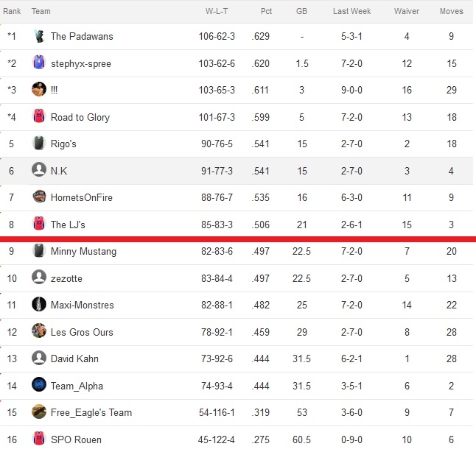The width and height of the screenshot is (476, 452).
Task: Open stephyx-spree blue jersey avatar
Action: click(39, 63)
